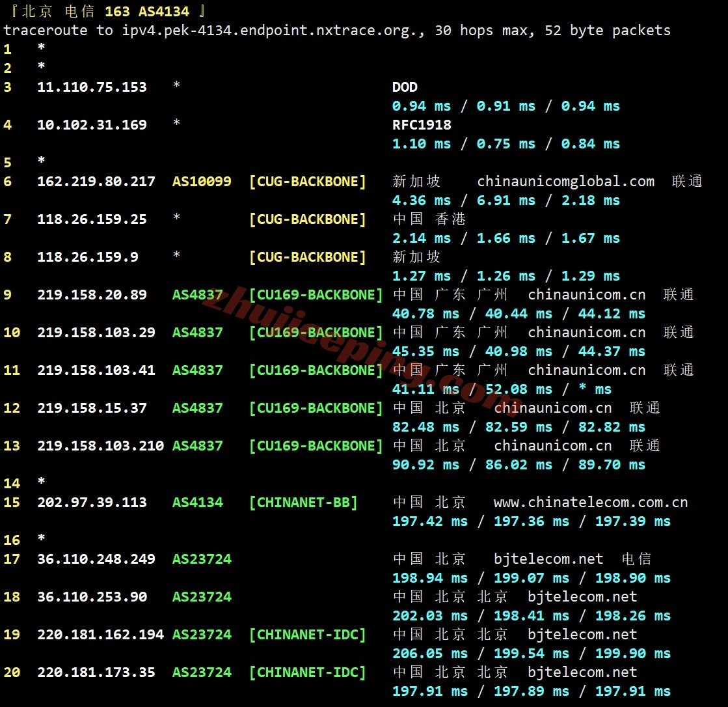
Task: Click chinaunicomglobal.com domain text
Action: 566,182
